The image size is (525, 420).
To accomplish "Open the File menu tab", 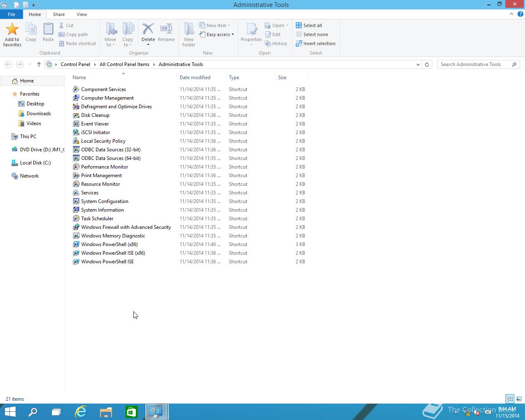I will coord(11,14).
